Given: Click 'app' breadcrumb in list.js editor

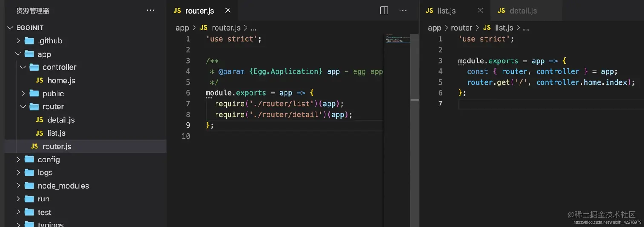Looking at the screenshot, I should pyautogui.click(x=434, y=28).
